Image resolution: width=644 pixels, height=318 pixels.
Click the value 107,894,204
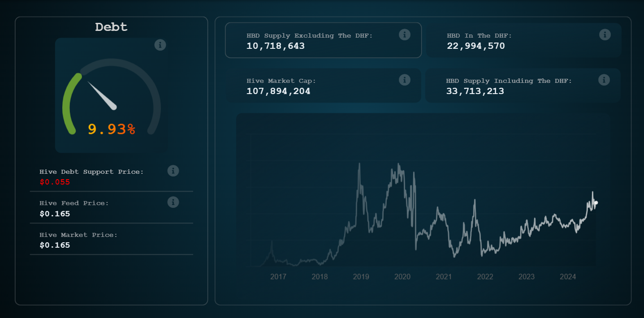pyautogui.click(x=278, y=91)
